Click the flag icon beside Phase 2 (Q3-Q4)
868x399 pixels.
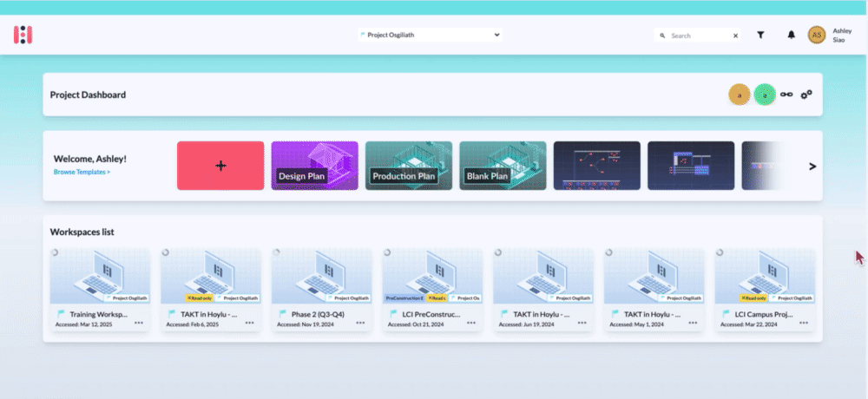click(283, 314)
